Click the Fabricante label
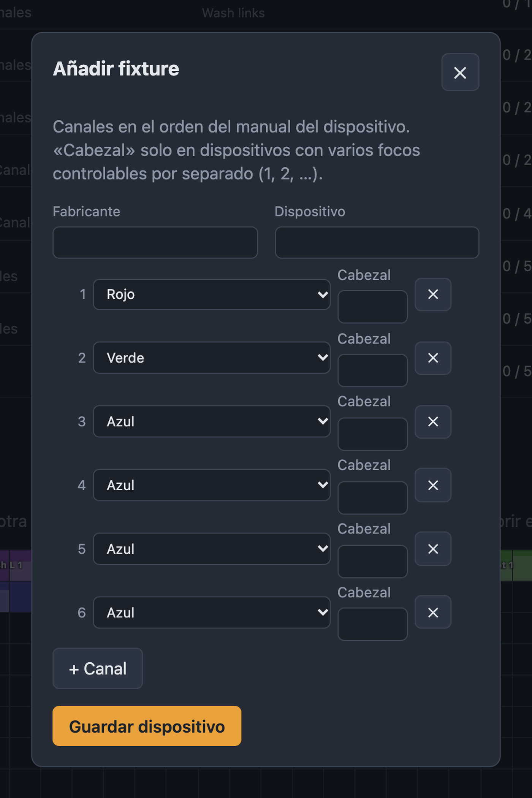Viewport: 532px width, 798px height. coord(86,212)
